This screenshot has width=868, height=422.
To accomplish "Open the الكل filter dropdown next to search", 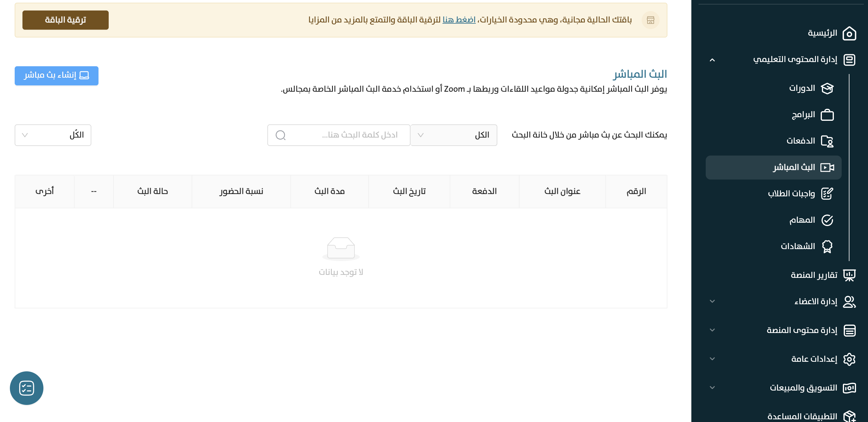I will pyautogui.click(x=453, y=135).
